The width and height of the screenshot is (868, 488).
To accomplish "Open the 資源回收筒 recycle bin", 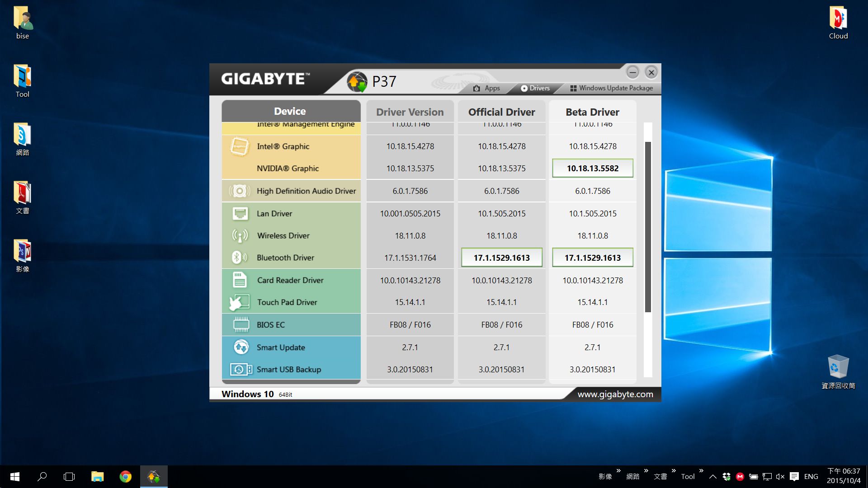I will [838, 371].
